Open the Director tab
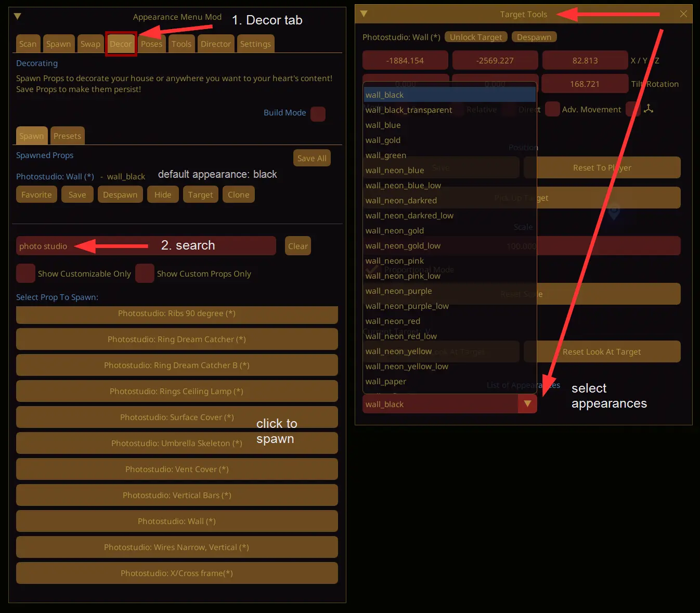The image size is (700, 613). [216, 44]
